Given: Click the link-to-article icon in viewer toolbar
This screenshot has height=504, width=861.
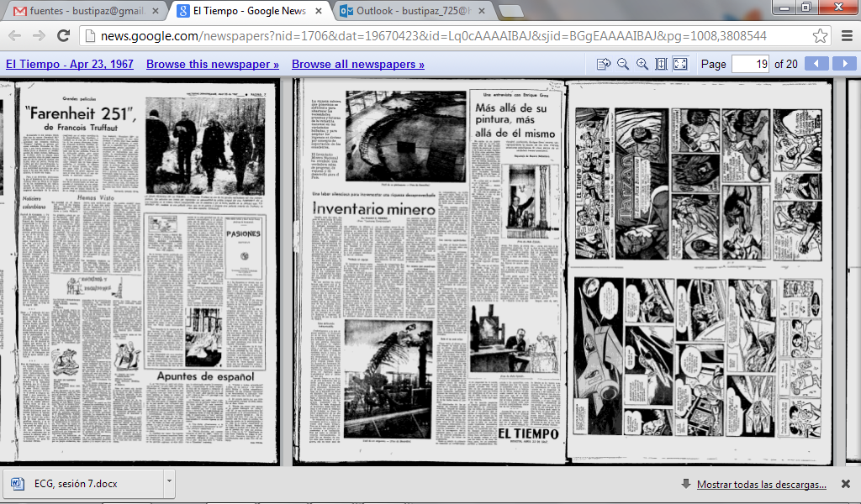Looking at the screenshot, I should tap(604, 64).
